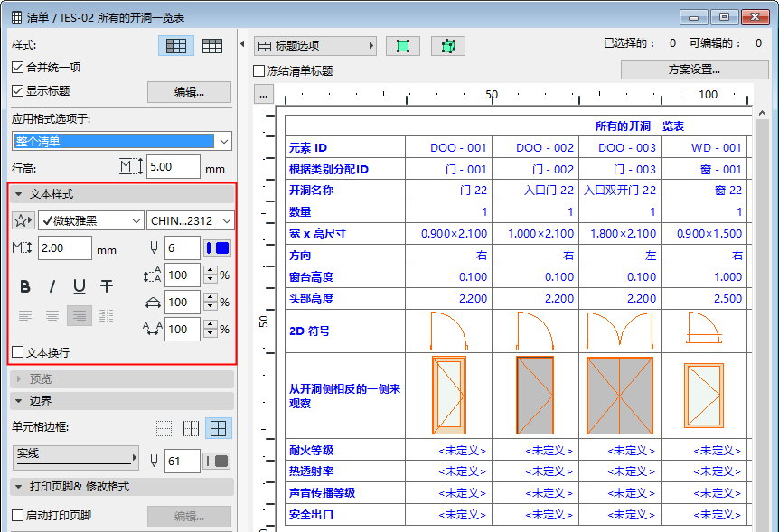Select the 安全出口 row header
This screenshot has height=532, width=779.
pyautogui.click(x=345, y=515)
